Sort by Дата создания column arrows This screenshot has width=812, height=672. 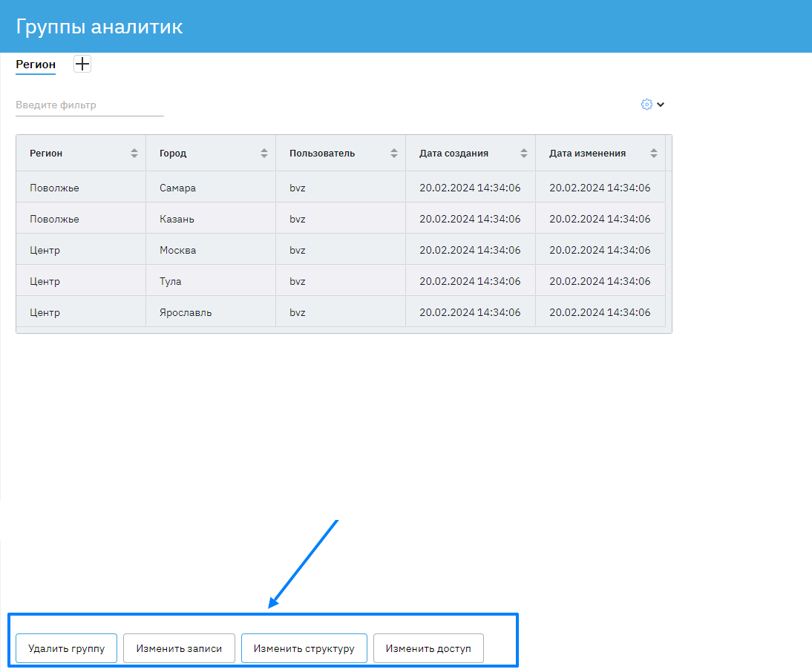pyautogui.click(x=524, y=154)
